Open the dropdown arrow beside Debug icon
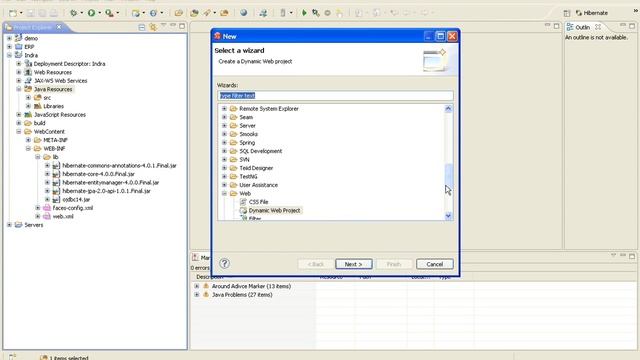The width and height of the screenshot is (640, 360). (x=81, y=13)
